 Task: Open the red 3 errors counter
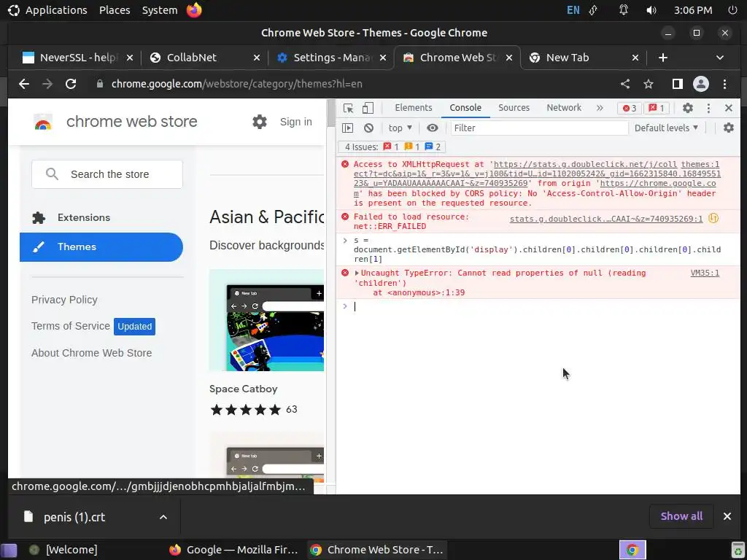pos(630,108)
